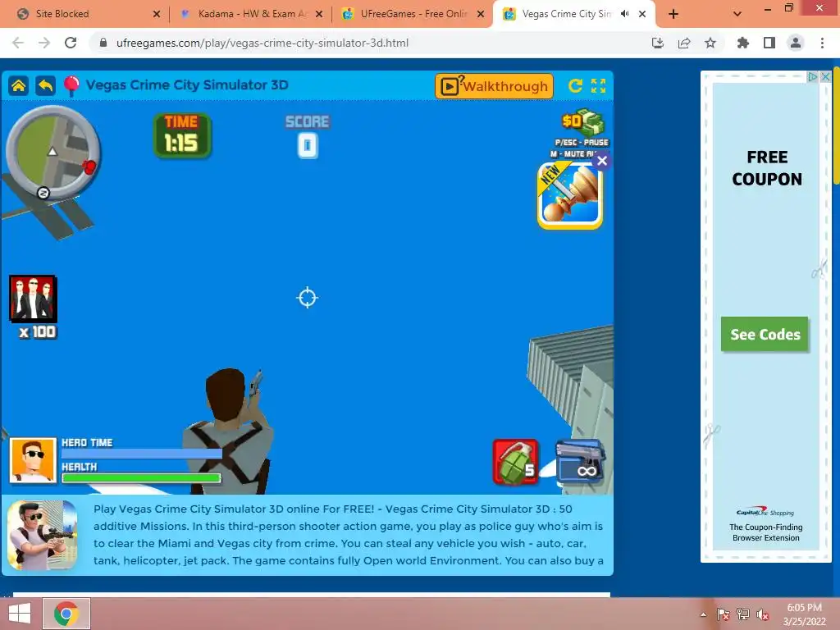Reload the current page
840x630 pixels.
(71, 43)
